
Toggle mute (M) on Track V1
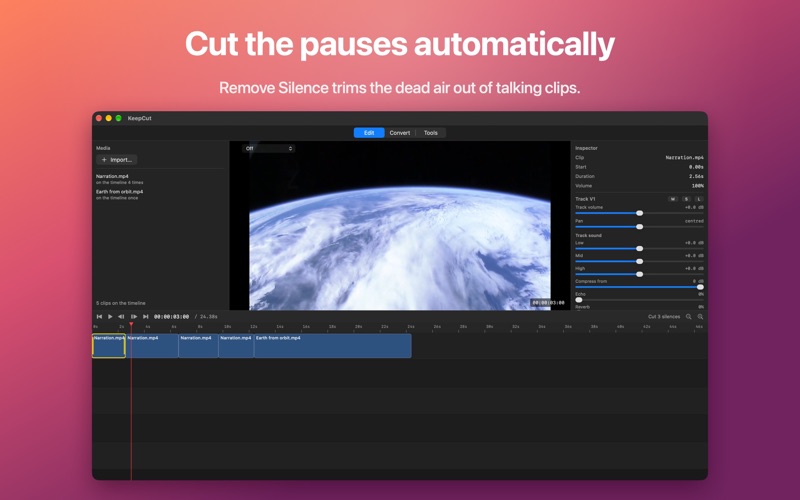tap(673, 199)
